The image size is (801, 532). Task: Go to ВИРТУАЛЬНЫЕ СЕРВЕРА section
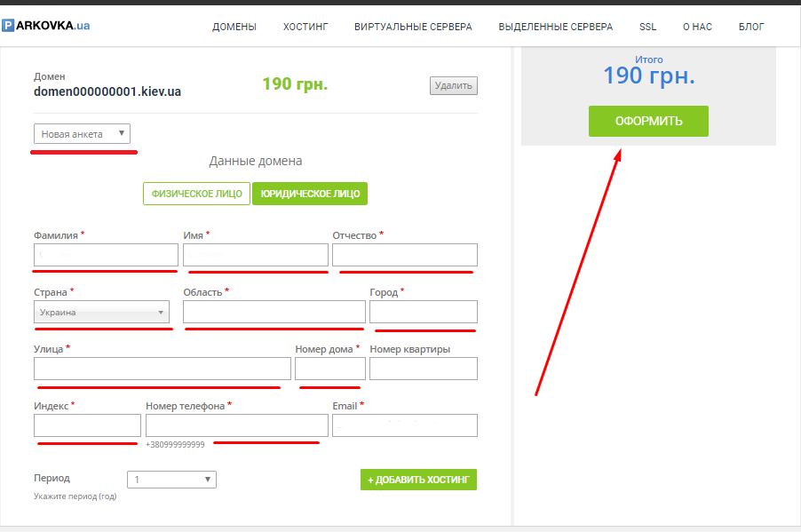413,27
